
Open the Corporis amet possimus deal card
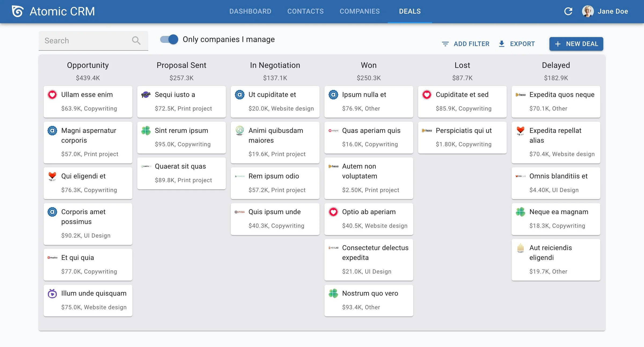pos(88,224)
